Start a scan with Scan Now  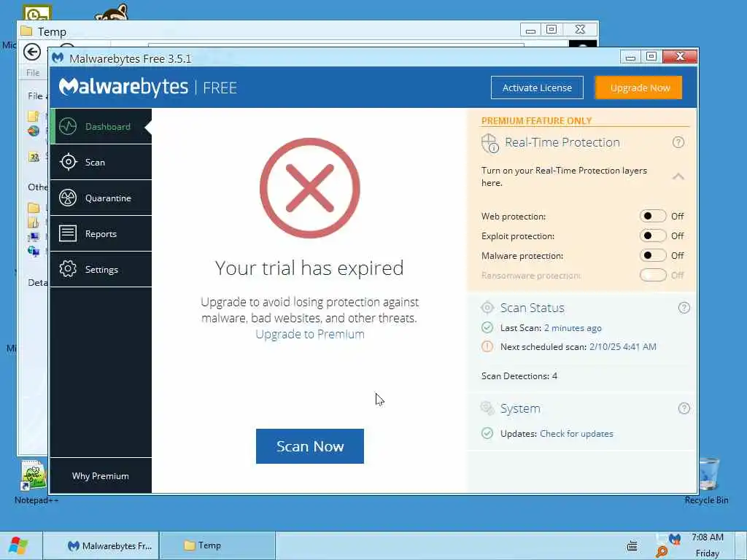click(309, 446)
